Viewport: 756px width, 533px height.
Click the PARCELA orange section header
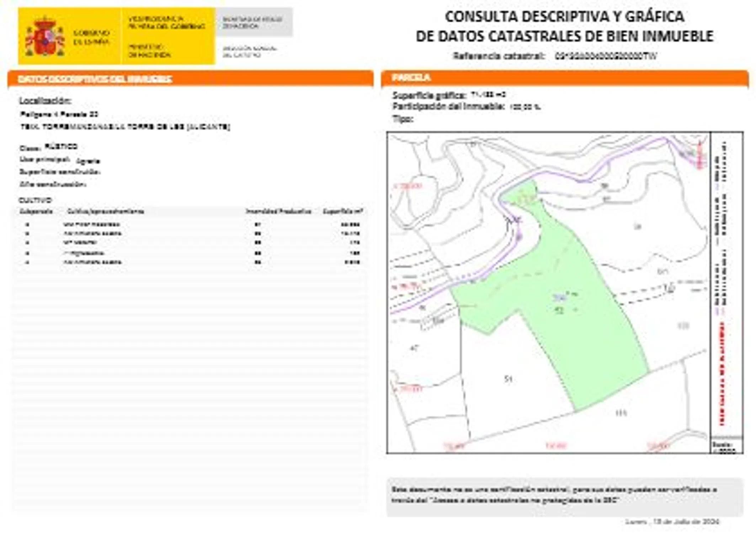(411, 78)
